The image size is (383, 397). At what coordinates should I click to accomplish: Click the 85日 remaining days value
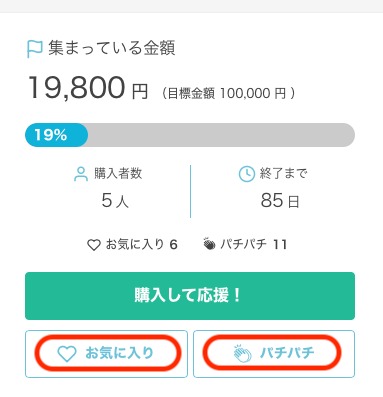pos(280,201)
